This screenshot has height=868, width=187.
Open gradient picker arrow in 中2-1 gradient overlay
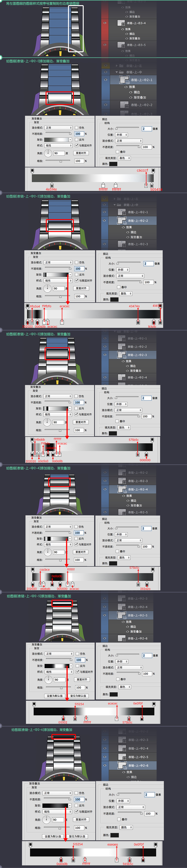(x=70, y=139)
